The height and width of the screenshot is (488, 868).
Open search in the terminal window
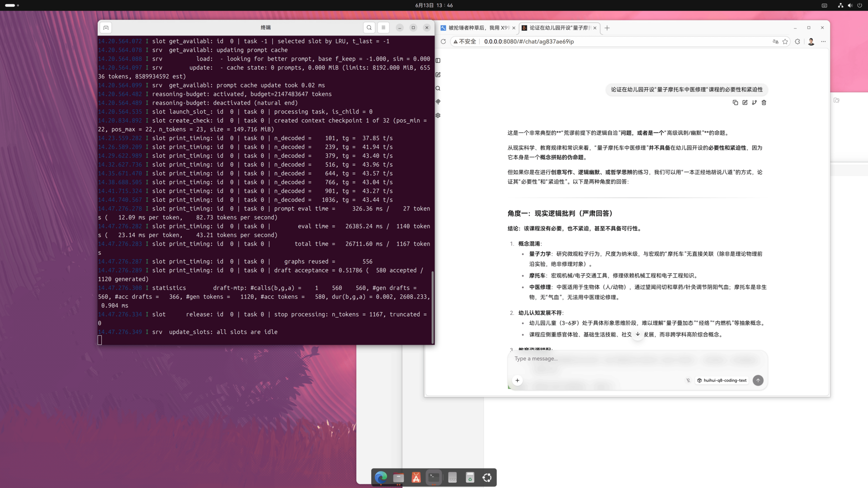tap(369, 28)
